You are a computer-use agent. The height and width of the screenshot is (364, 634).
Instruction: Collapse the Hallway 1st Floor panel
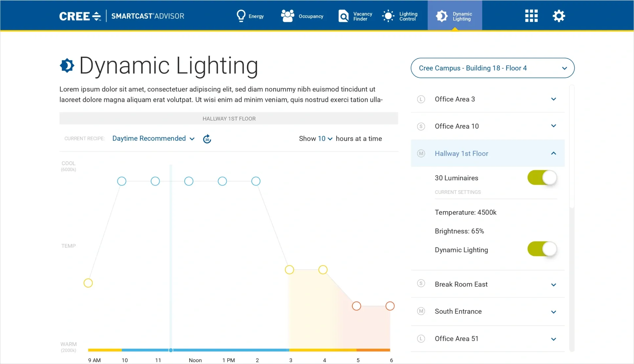coord(554,153)
